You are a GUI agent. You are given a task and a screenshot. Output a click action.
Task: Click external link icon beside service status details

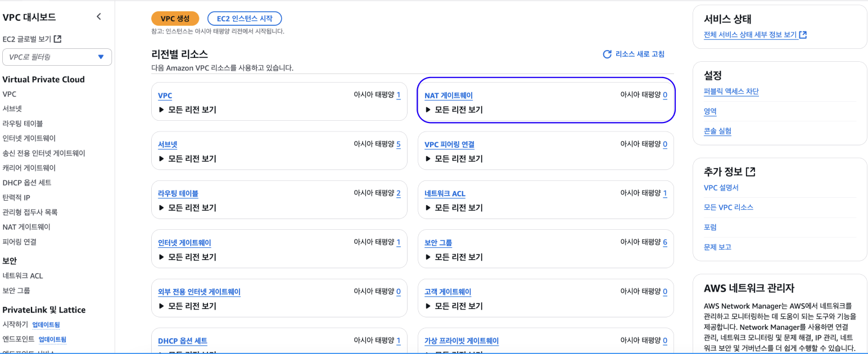pos(803,35)
